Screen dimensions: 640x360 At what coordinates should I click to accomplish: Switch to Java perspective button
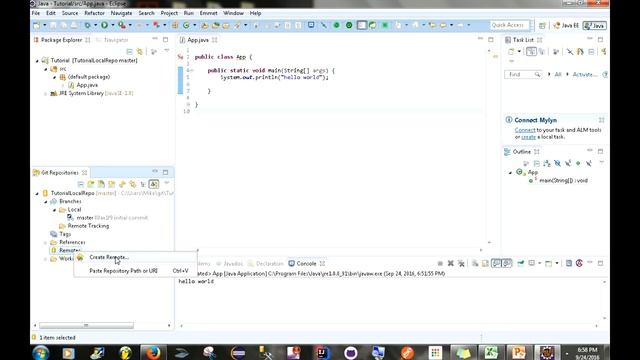(x=594, y=25)
